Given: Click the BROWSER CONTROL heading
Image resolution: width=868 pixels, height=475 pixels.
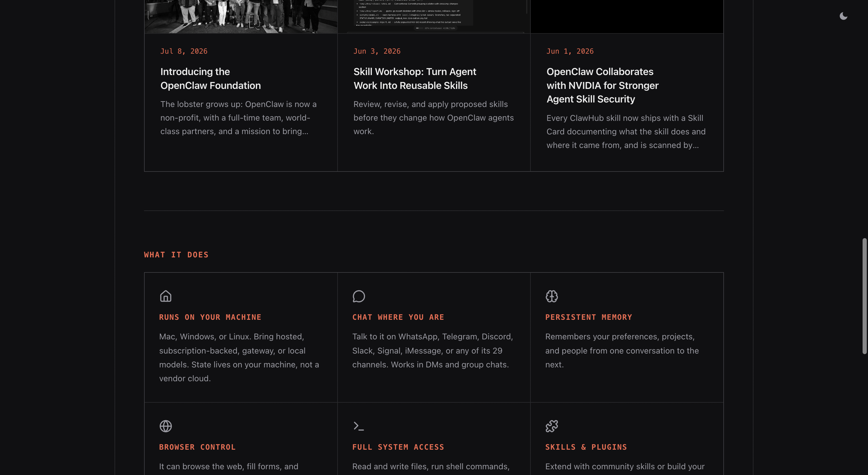Looking at the screenshot, I should click(x=197, y=447).
